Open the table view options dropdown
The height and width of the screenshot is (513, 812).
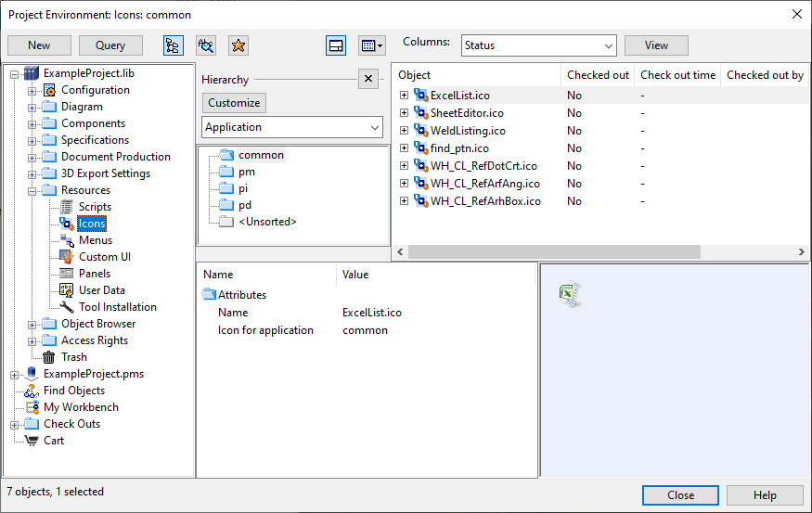point(371,45)
